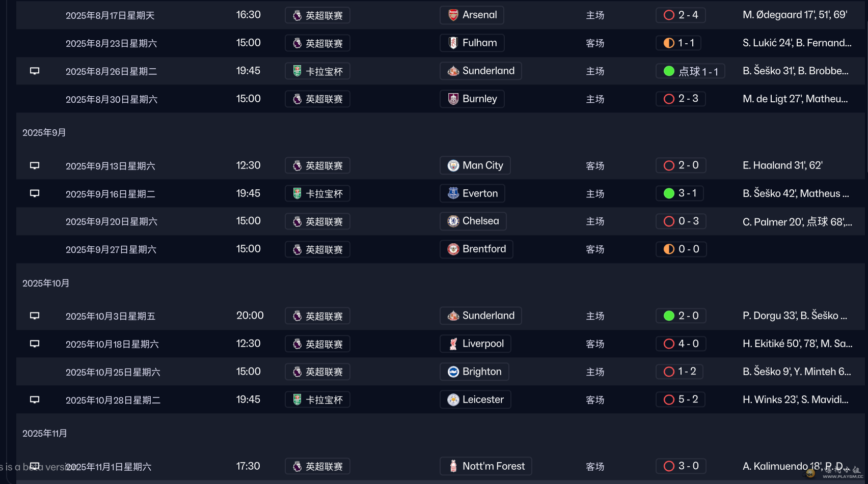Select the Everton team name
Screen dimensions: 868x484
pyautogui.click(x=480, y=193)
